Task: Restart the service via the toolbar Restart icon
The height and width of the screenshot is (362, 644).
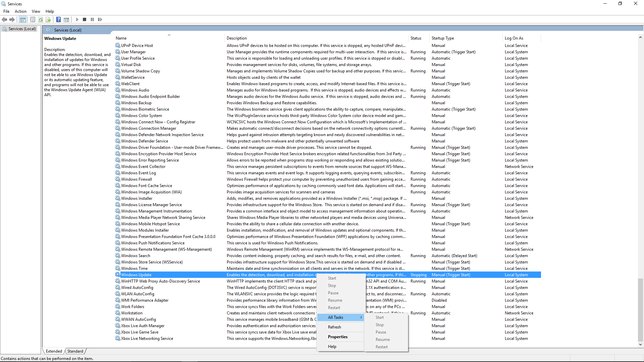Action: click(x=100, y=19)
